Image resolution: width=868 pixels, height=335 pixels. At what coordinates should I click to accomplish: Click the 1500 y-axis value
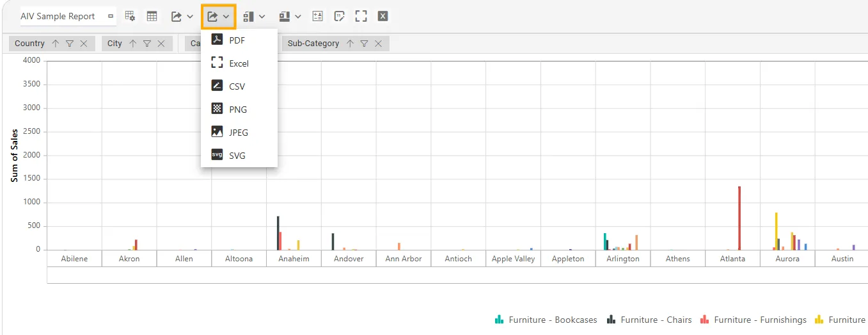pos(32,179)
